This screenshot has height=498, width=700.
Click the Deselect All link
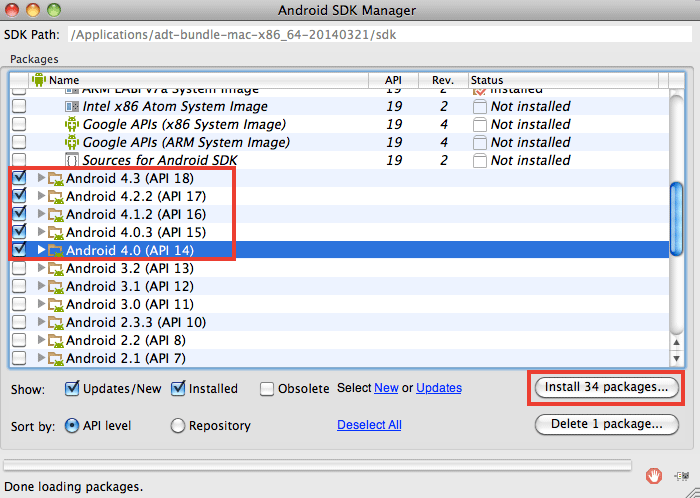369,424
